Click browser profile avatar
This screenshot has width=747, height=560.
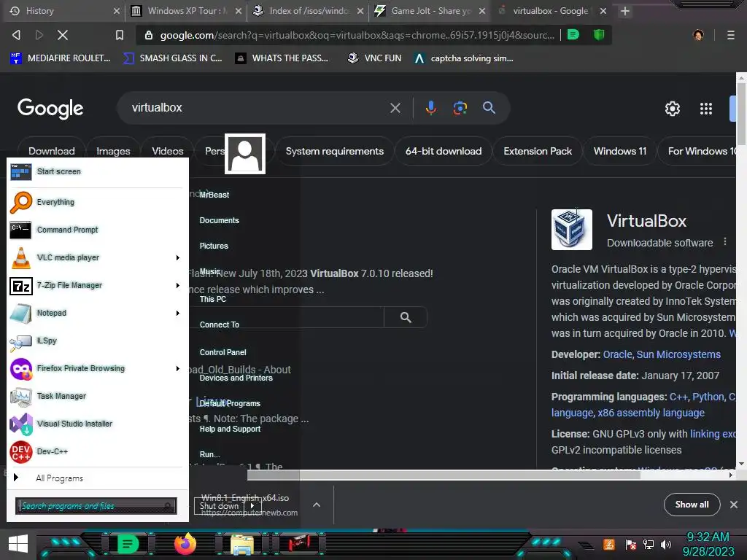(698, 35)
